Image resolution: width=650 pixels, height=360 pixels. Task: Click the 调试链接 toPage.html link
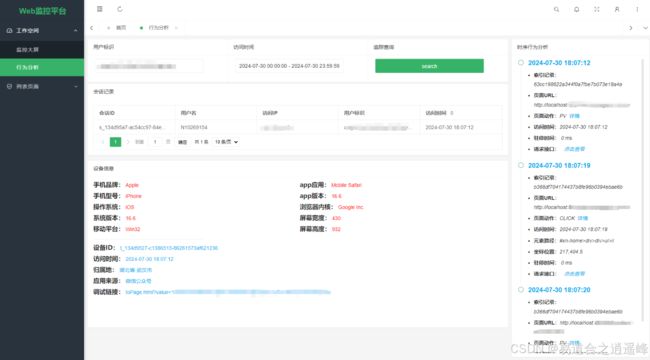(x=228, y=292)
